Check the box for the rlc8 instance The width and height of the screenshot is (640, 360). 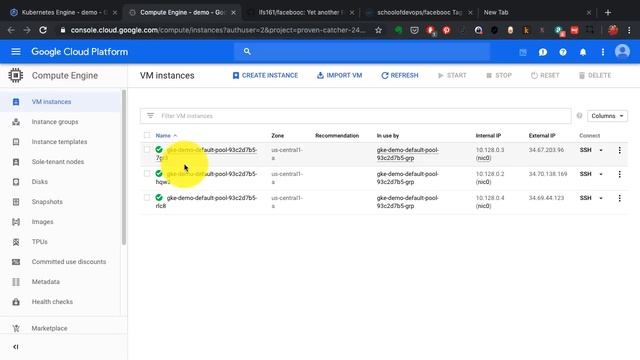147,198
